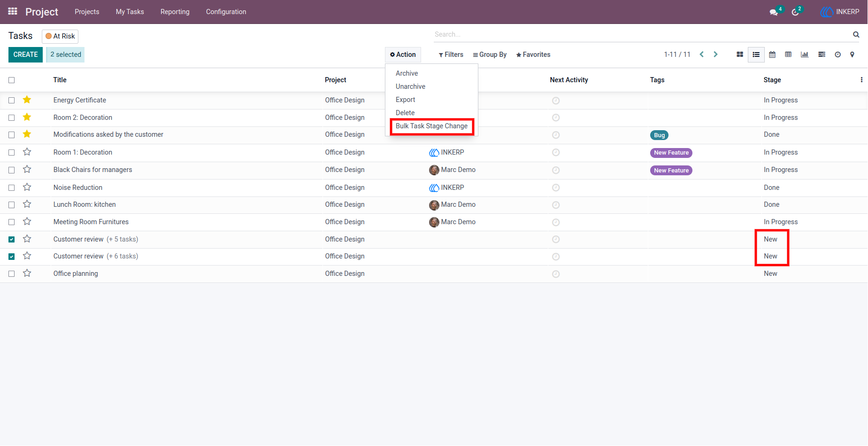This screenshot has height=446, width=868.
Task: Switch to Calendar view
Action: coord(772,55)
